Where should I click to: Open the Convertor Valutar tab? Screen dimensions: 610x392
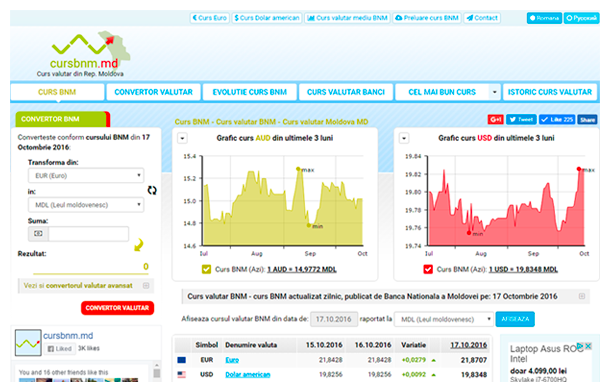pyautogui.click(x=153, y=92)
